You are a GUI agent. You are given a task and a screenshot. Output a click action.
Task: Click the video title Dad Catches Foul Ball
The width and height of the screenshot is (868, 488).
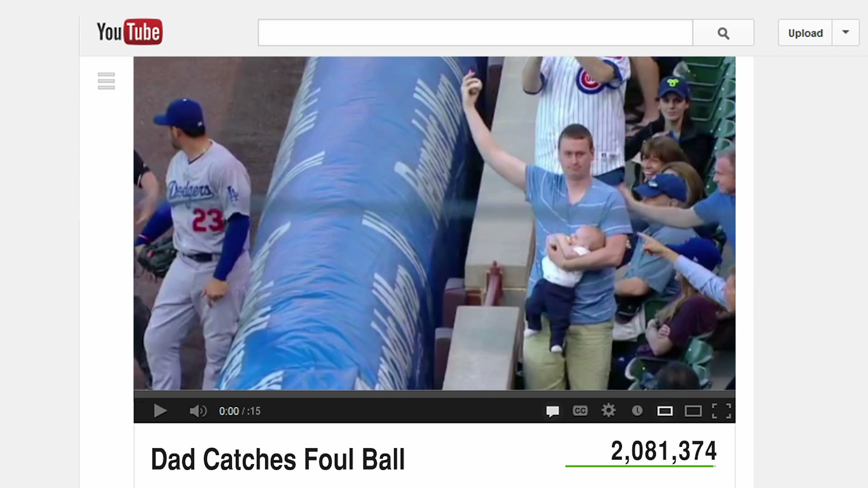(x=278, y=459)
